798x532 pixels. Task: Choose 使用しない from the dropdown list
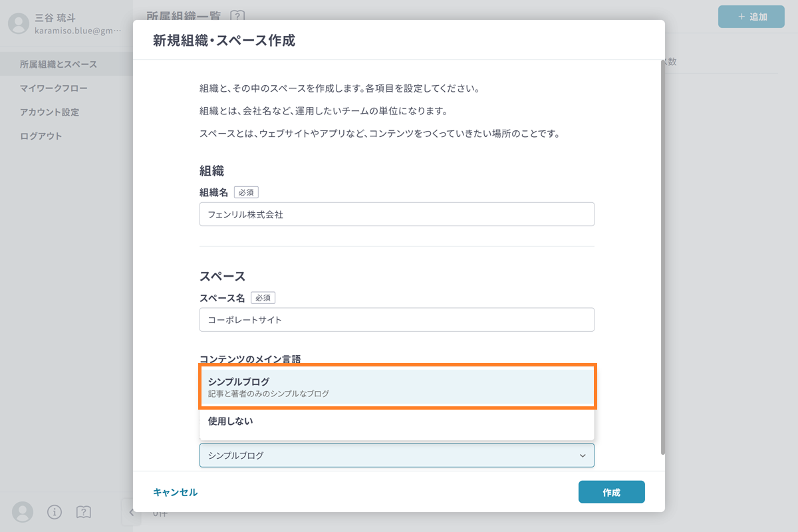[x=396, y=422]
